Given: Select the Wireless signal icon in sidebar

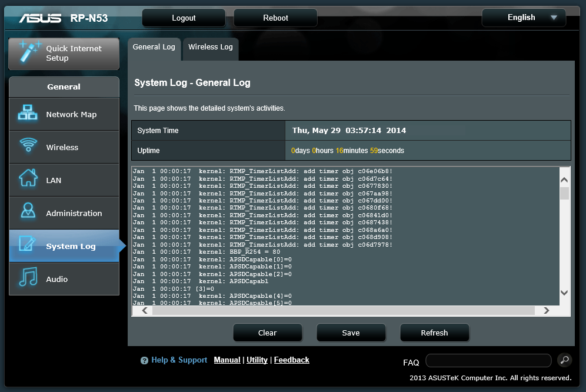Looking at the screenshot, I should 28,145.
